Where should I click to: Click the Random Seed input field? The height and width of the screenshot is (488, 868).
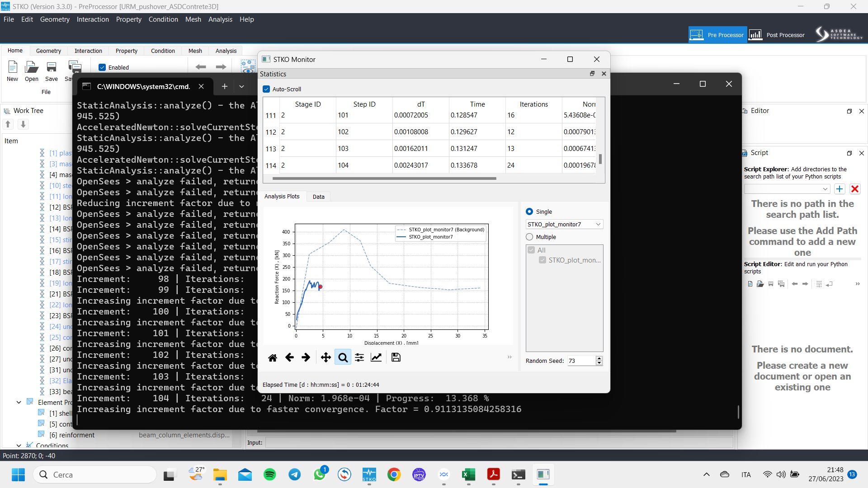click(581, 361)
